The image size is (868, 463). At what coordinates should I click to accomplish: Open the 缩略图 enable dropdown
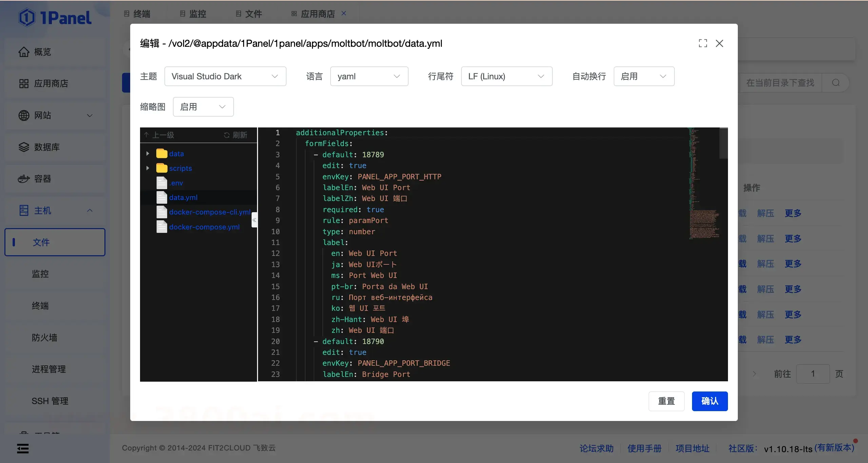[x=203, y=107]
